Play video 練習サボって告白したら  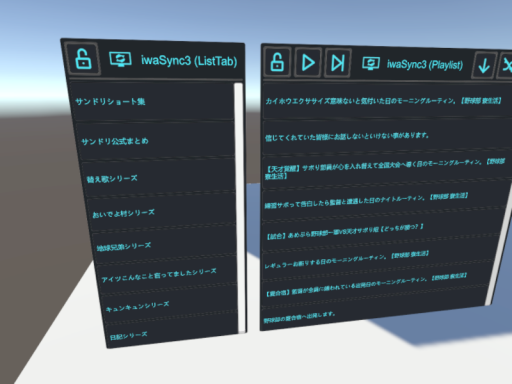click(383, 201)
